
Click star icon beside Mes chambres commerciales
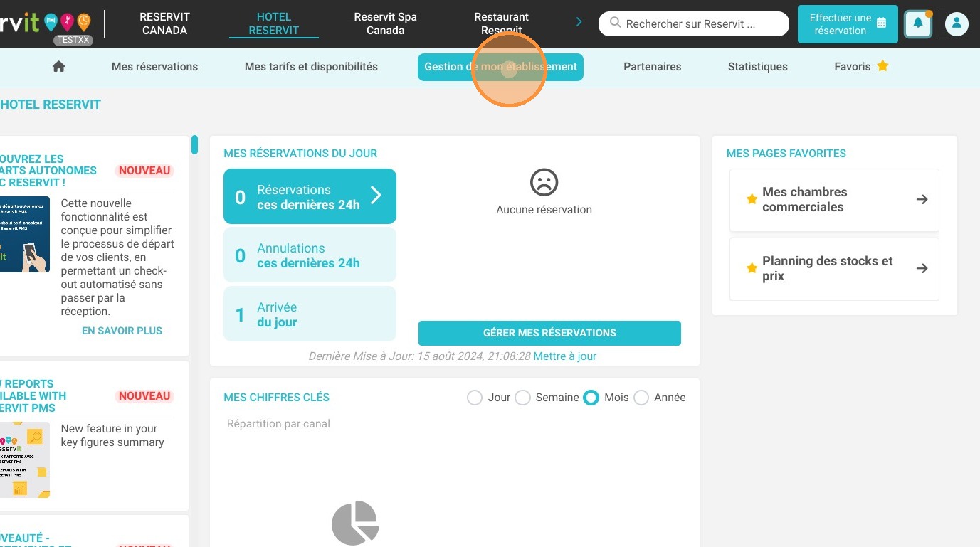point(752,200)
